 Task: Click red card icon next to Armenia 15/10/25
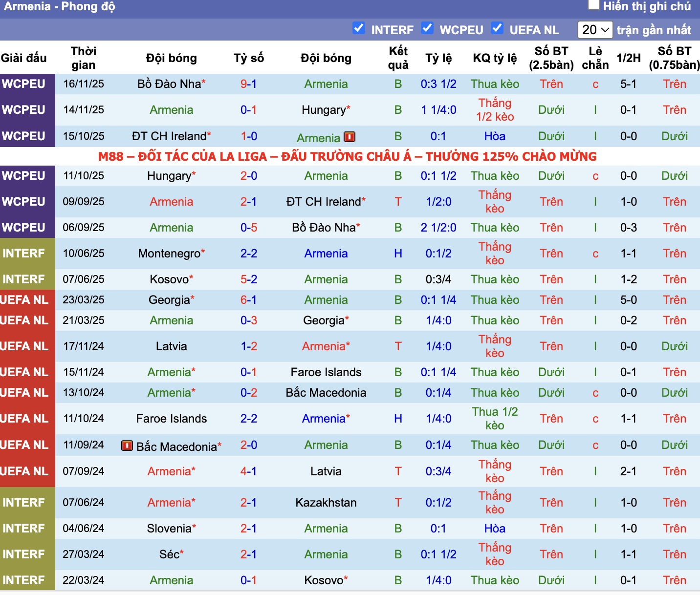point(350,137)
